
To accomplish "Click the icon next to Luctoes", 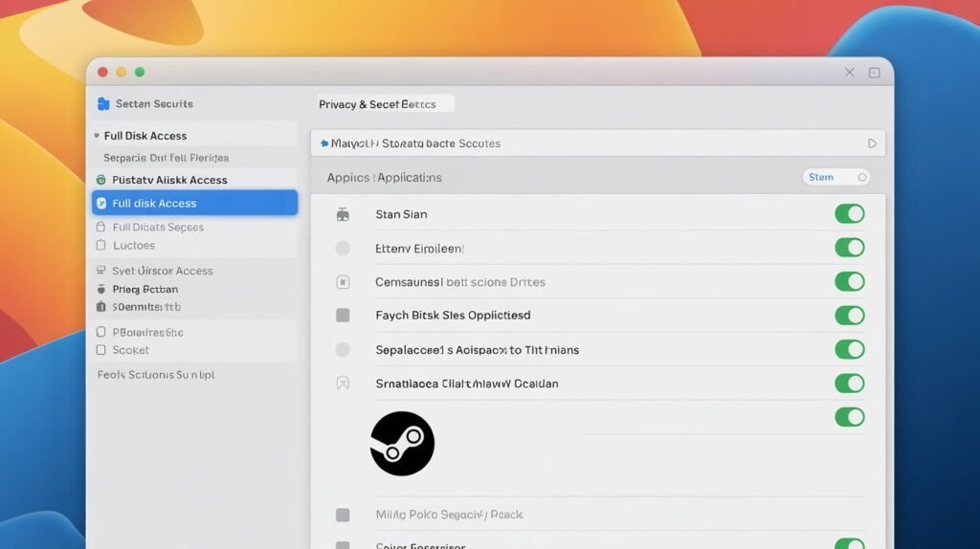I will [100, 246].
